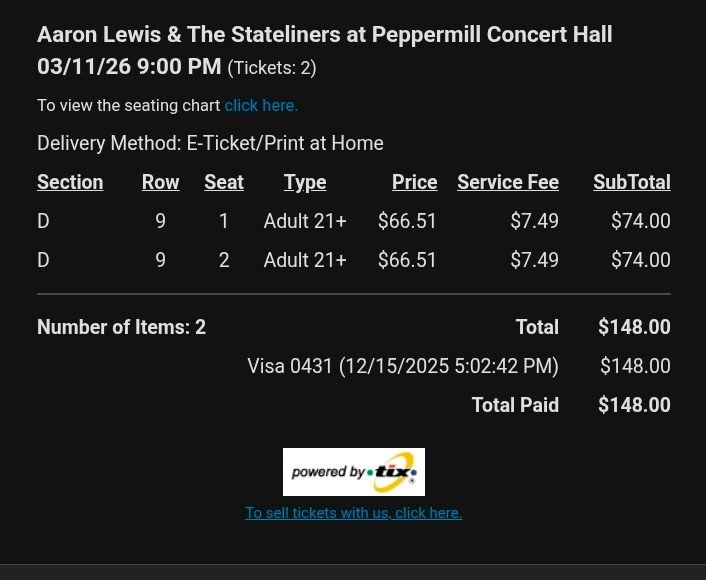This screenshot has width=706, height=580.
Task: Click the Service Fee column header
Action: 508,182
